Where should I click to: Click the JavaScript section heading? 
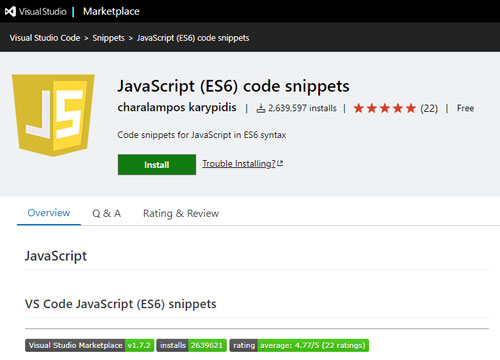point(56,256)
